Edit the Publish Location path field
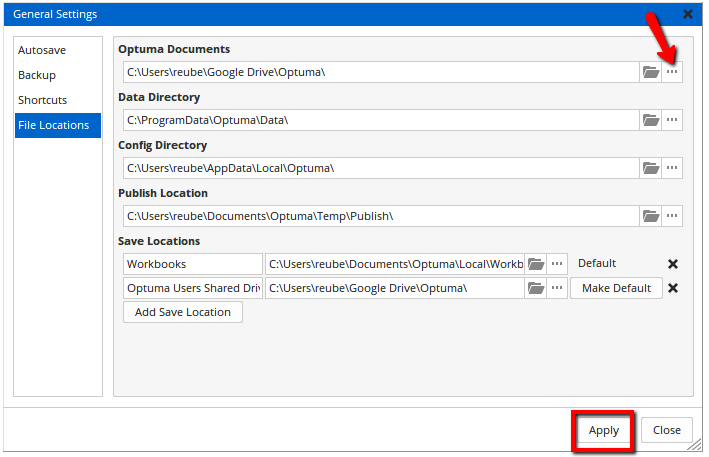The width and height of the screenshot is (709, 457). tap(381, 216)
